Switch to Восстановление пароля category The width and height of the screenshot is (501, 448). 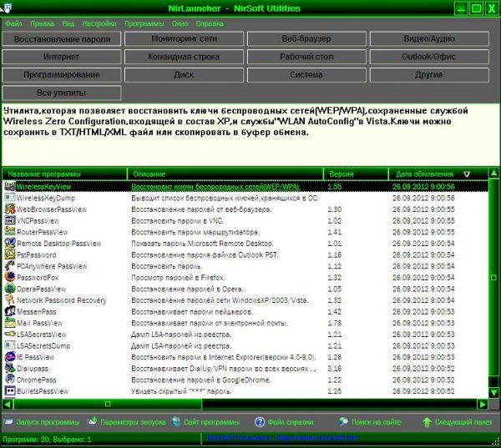coord(62,39)
